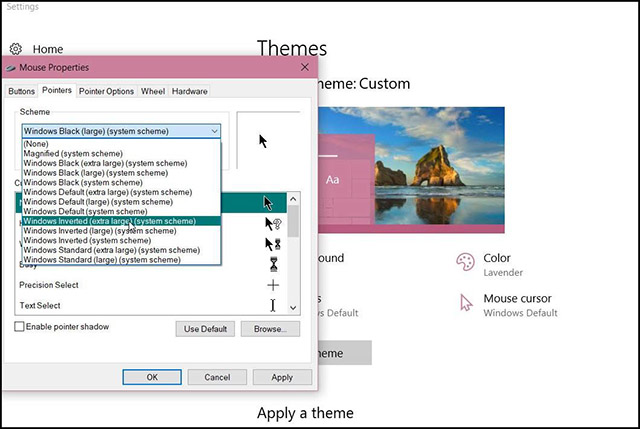
Task: Click the cursor list scrollbar down arrow
Action: [x=293, y=309]
